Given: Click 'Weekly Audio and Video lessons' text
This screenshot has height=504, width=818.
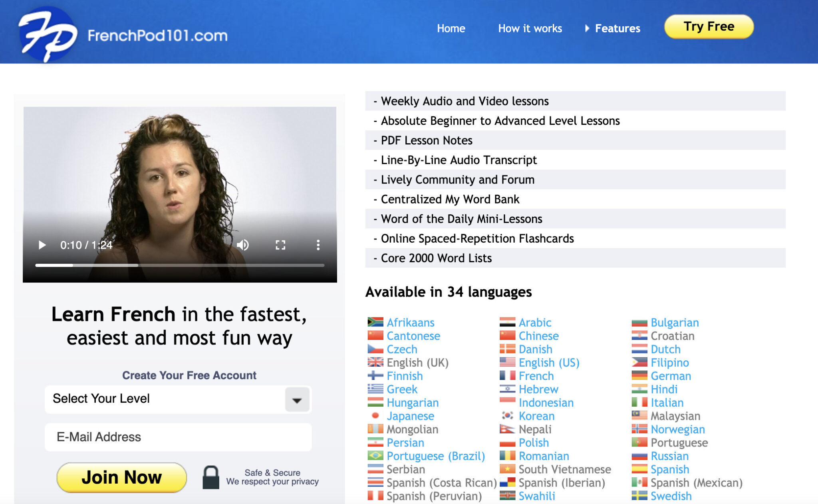Looking at the screenshot, I should [x=465, y=101].
